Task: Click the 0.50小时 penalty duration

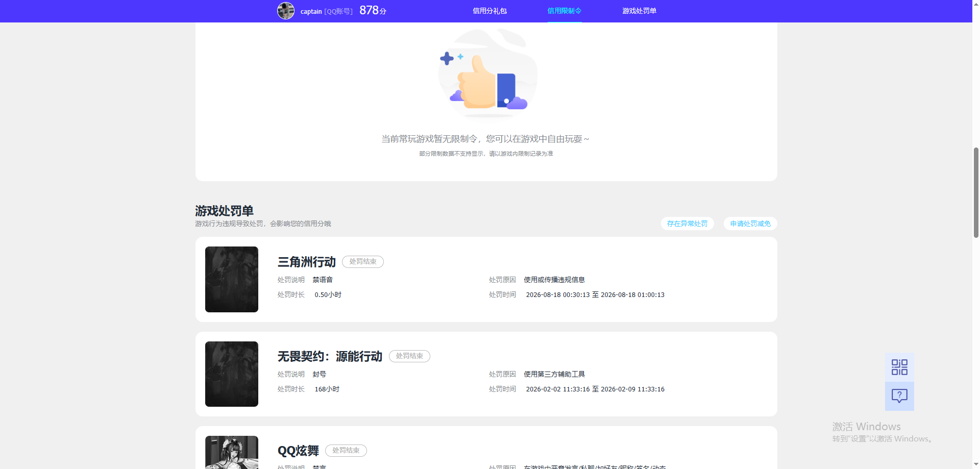Action: [x=328, y=294]
